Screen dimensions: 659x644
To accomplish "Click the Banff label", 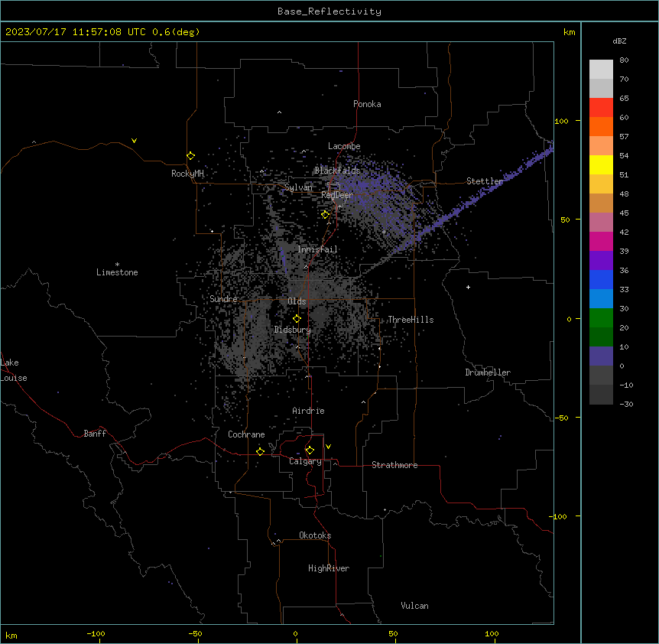I will pos(95,434).
